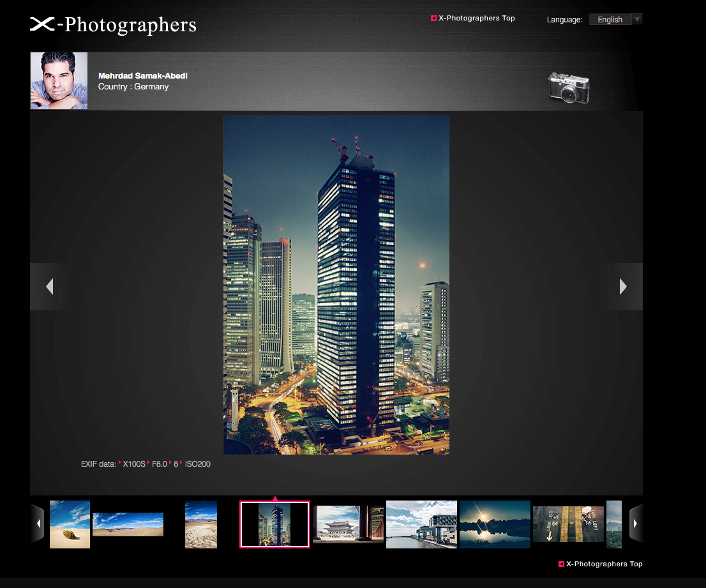Click the camera icon in photographer banner
Screen dimensions: 706x588
pyautogui.click(x=568, y=87)
